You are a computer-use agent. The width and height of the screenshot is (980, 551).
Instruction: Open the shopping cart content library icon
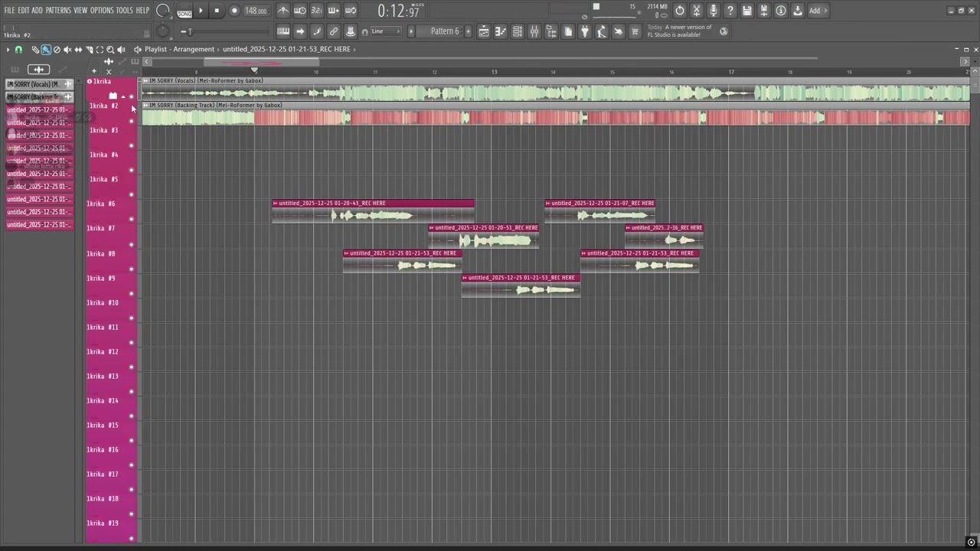coord(635,31)
